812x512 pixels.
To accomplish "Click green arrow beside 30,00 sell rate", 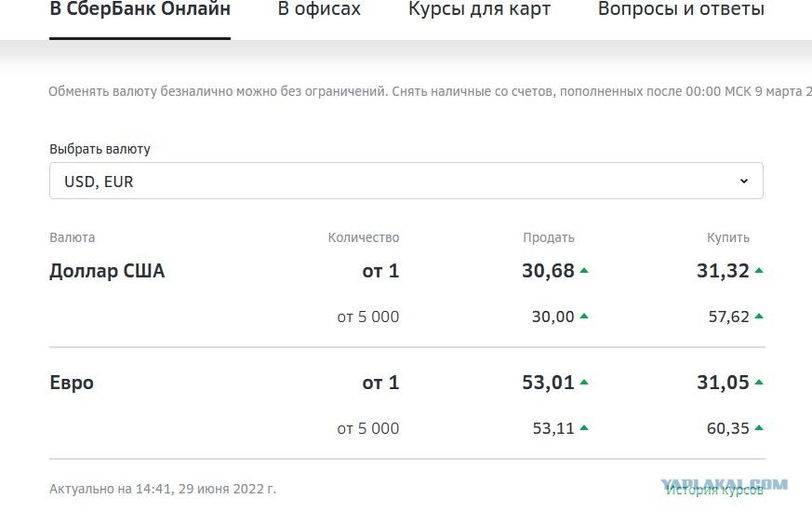I will [584, 317].
